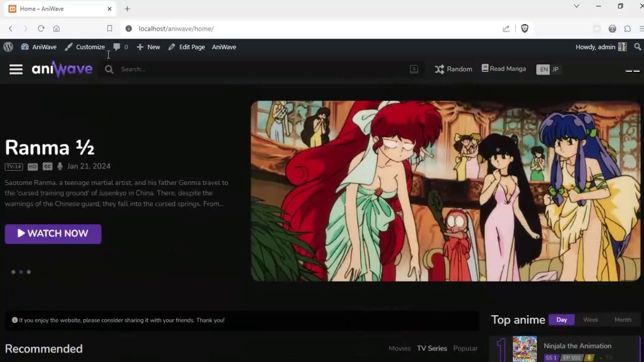Open a new browser tab
The image size is (644, 362).
tap(127, 9)
